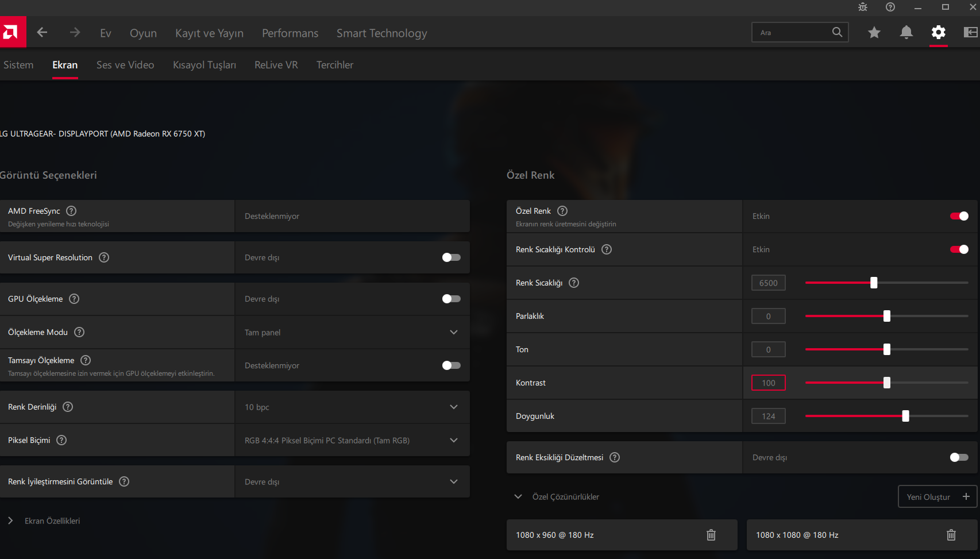
Task: Click the Renk Sıcaklığı value field 6500
Action: point(769,283)
